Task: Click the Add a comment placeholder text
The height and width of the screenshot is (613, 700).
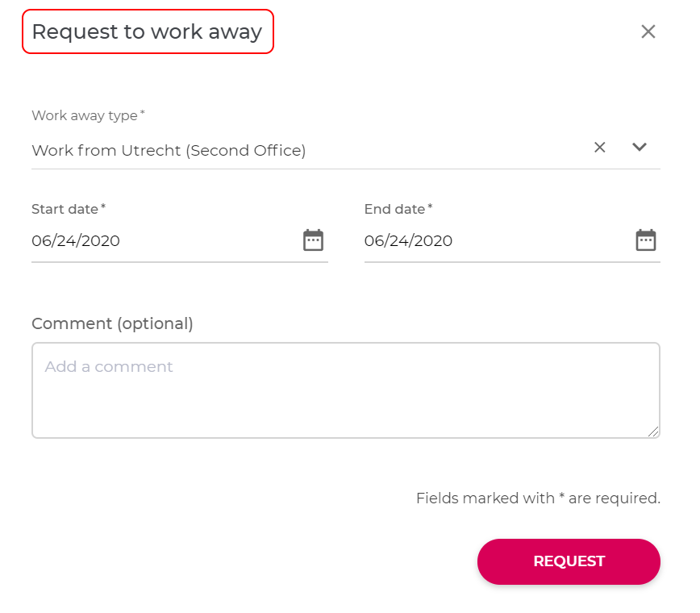Action: point(109,366)
